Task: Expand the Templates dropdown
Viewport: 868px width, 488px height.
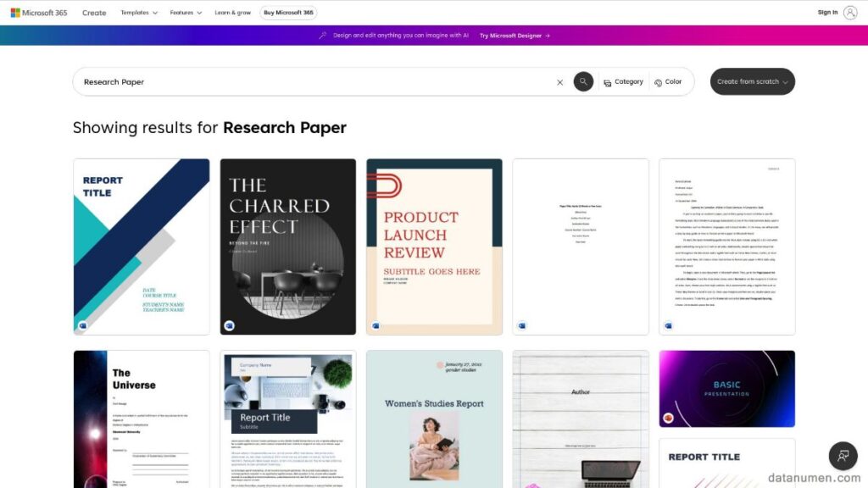Action: point(138,12)
